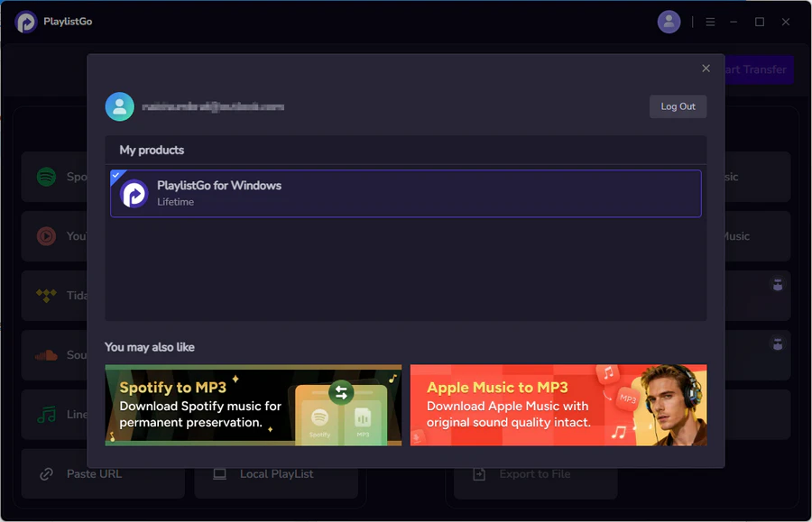Click the user email address text

pyautogui.click(x=213, y=106)
